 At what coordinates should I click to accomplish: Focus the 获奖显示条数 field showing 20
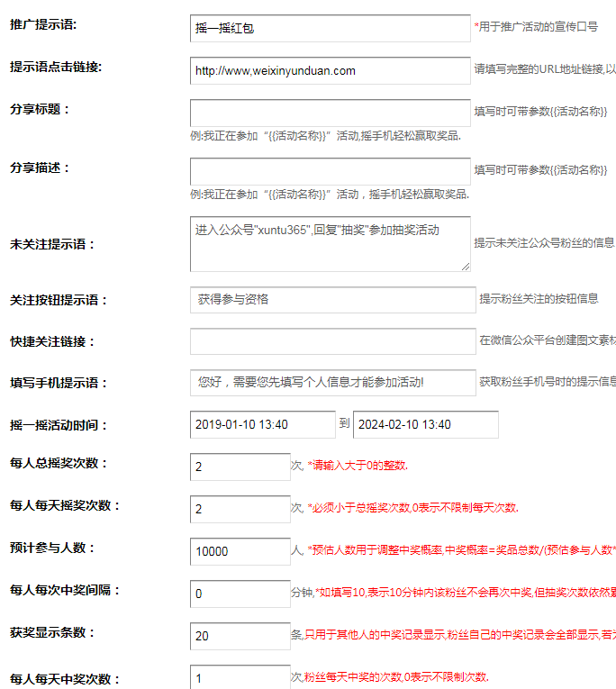pos(240,636)
